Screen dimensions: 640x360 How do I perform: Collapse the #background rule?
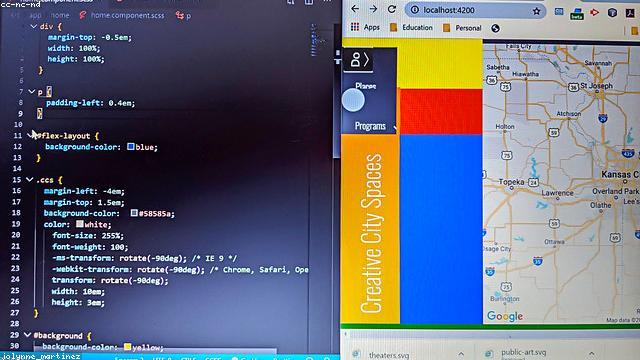click(x=27, y=335)
